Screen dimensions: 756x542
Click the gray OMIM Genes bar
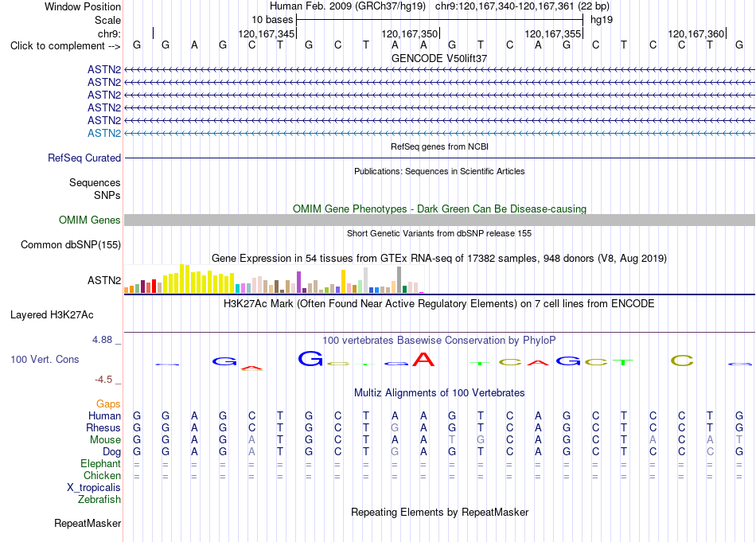(x=439, y=220)
